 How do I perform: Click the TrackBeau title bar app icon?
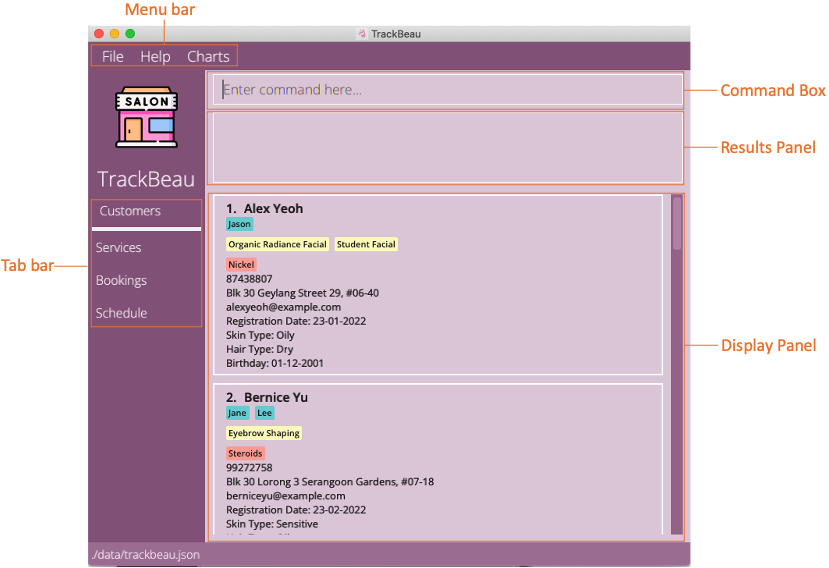(362, 34)
